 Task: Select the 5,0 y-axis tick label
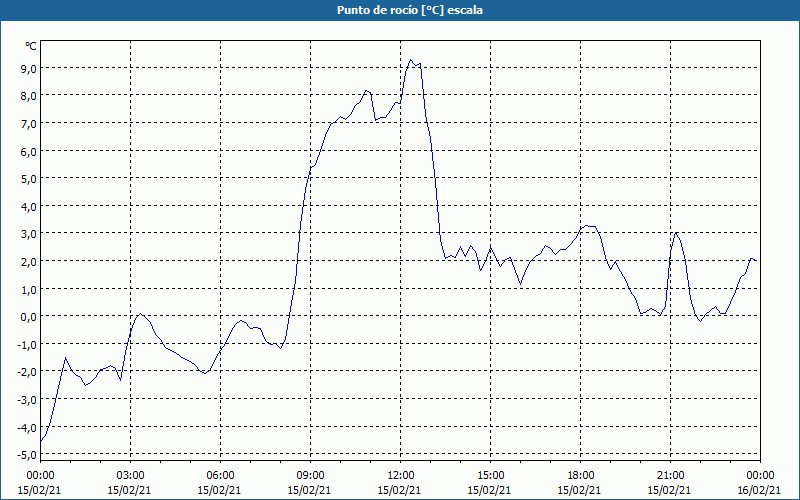coord(28,179)
